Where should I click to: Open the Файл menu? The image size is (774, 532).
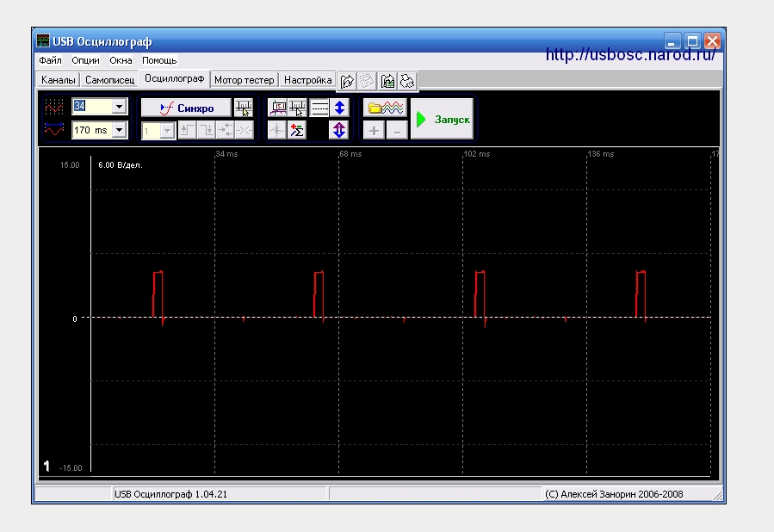[x=50, y=60]
